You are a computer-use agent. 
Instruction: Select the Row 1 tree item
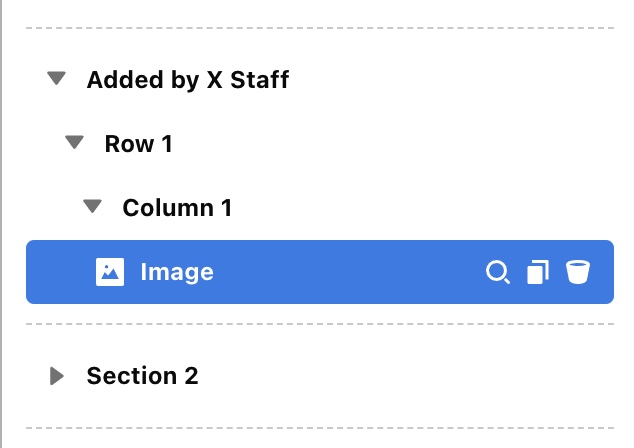click(x=139, y=144)
